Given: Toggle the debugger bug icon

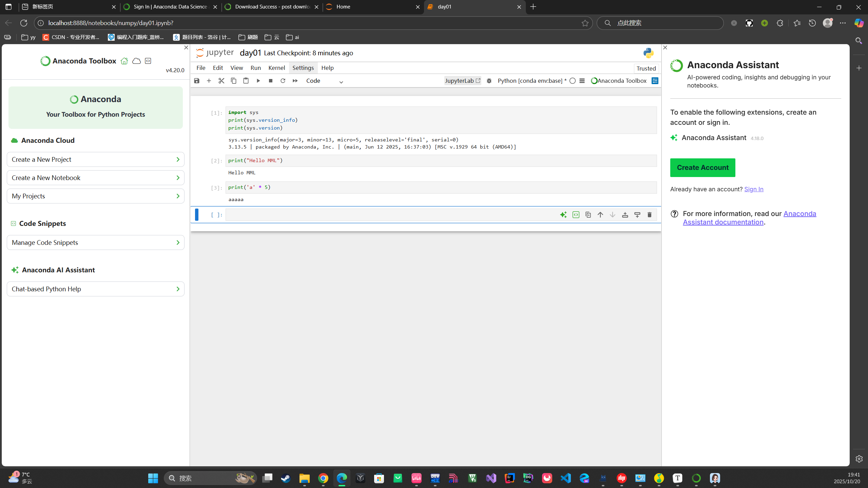Looking at the screenshot, I should (x=489, y=81).
